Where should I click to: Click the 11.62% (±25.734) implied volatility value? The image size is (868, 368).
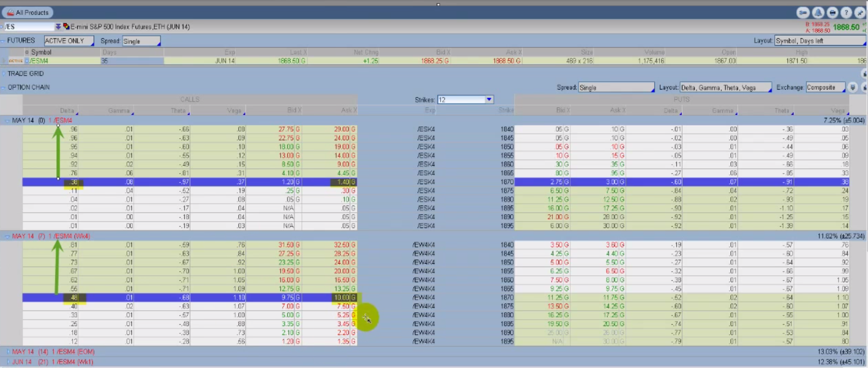coord(841,236)
